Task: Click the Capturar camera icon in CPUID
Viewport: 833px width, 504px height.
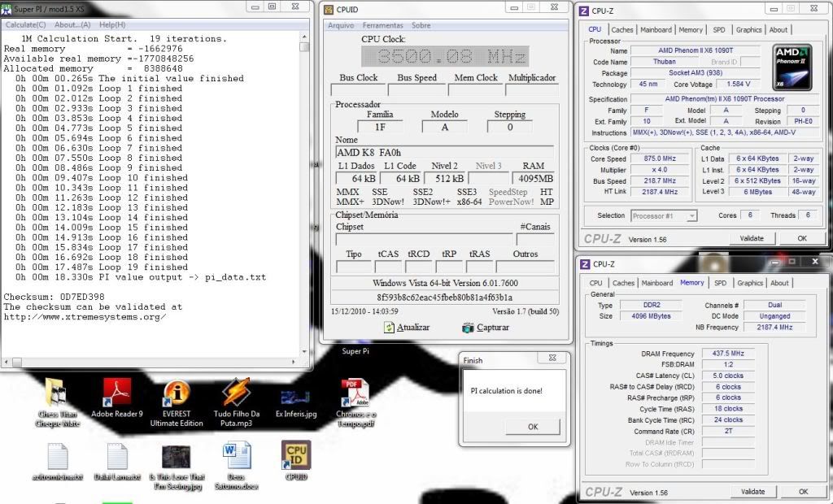Action: [468, 328]
